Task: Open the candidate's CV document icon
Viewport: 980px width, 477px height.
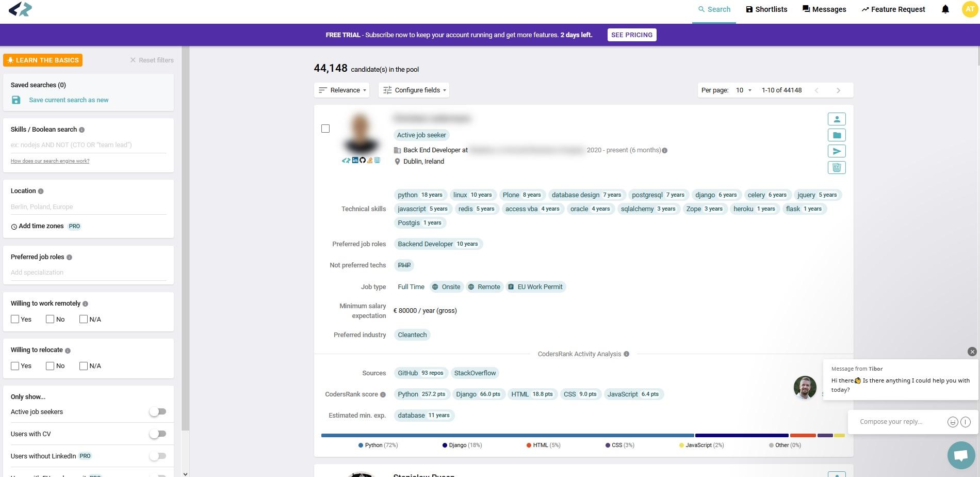Action: 837,167
